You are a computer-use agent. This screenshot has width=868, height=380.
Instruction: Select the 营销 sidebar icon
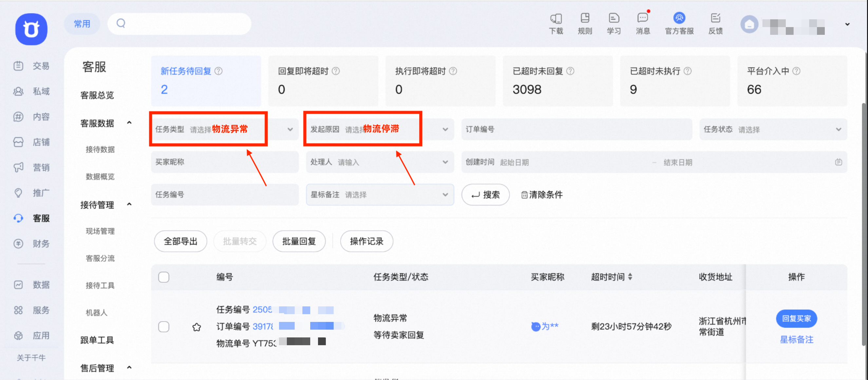point(19,167)
